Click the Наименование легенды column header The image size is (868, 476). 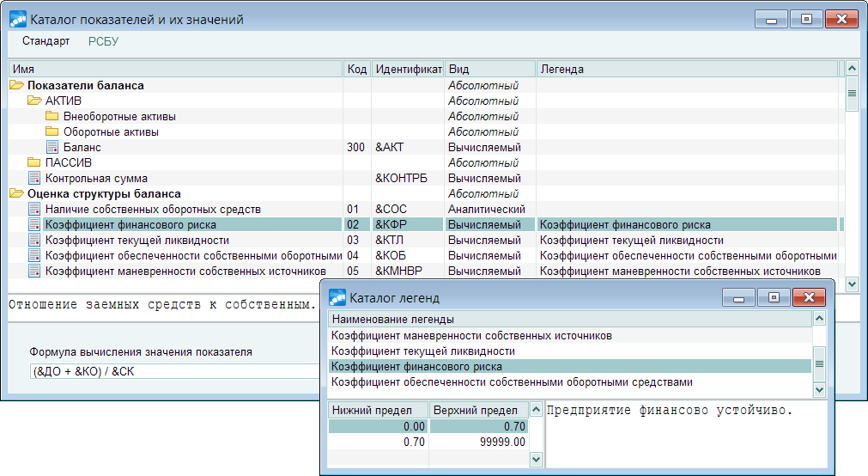click(x=570, y=319)
